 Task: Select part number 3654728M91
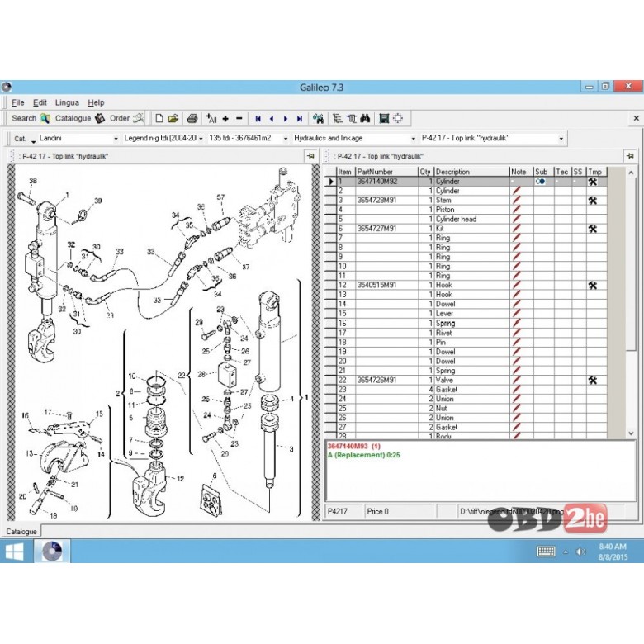pos(376,200)
